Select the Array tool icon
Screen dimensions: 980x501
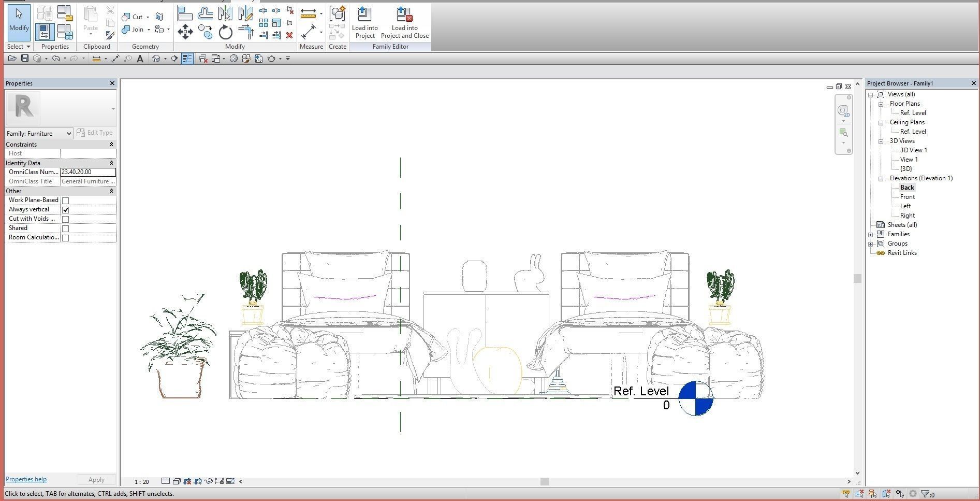point(264,23)
